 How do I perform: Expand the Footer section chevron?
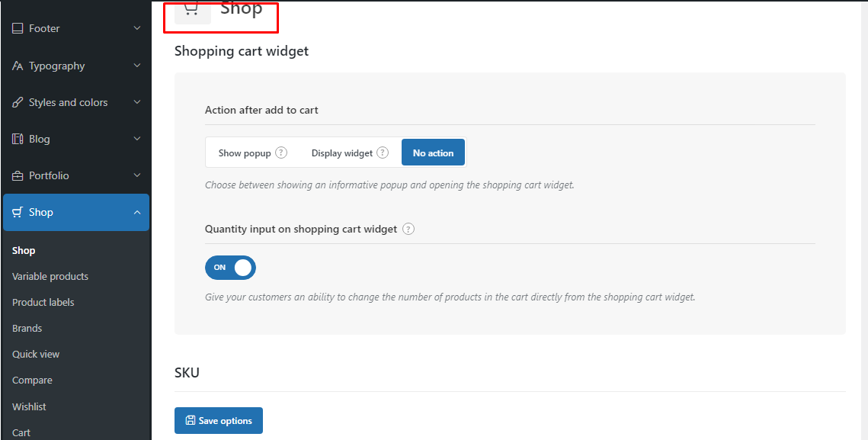137,28
